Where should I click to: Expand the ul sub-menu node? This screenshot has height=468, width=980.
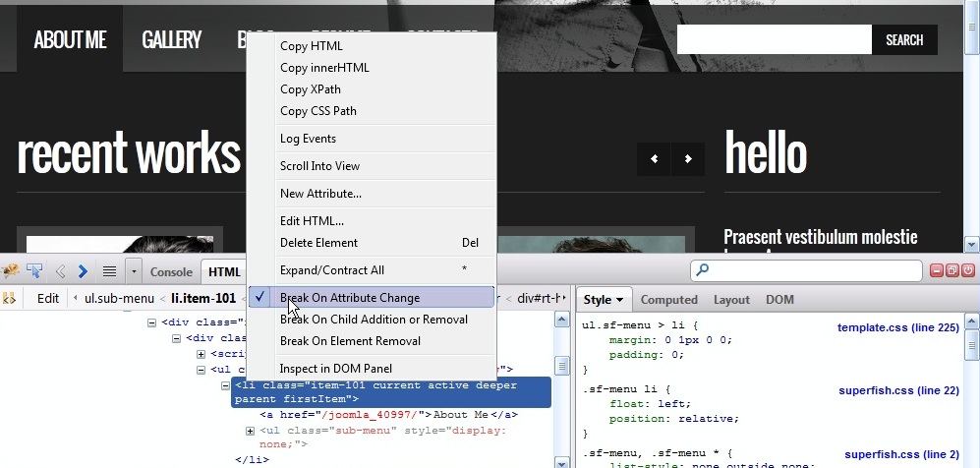251,432
